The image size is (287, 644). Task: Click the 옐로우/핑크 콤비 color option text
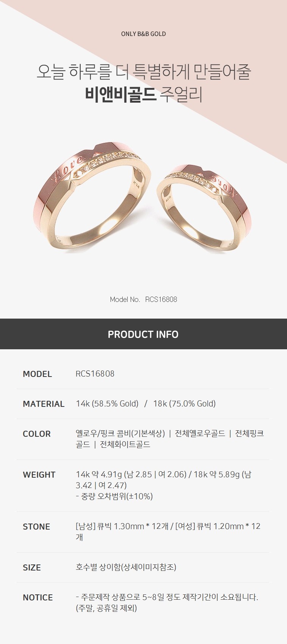coord(120,433)
